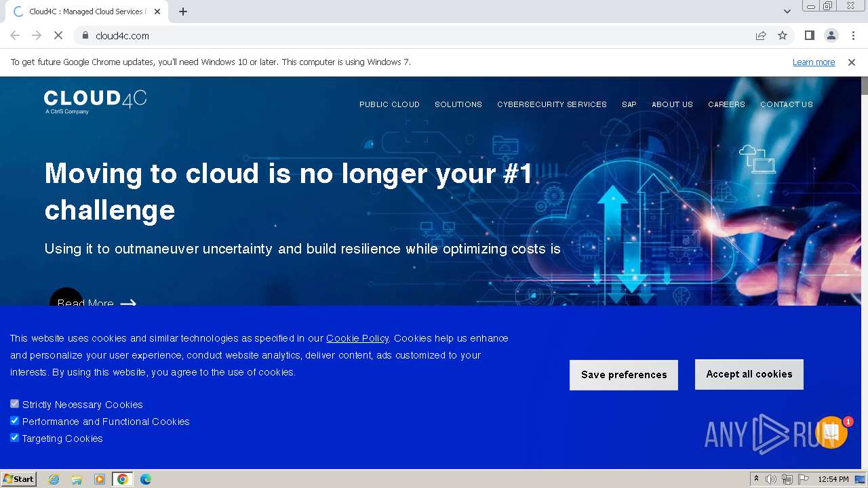Uncheck Targeting Cookies checkbox

pyautogui.click(x=14, y=438)
